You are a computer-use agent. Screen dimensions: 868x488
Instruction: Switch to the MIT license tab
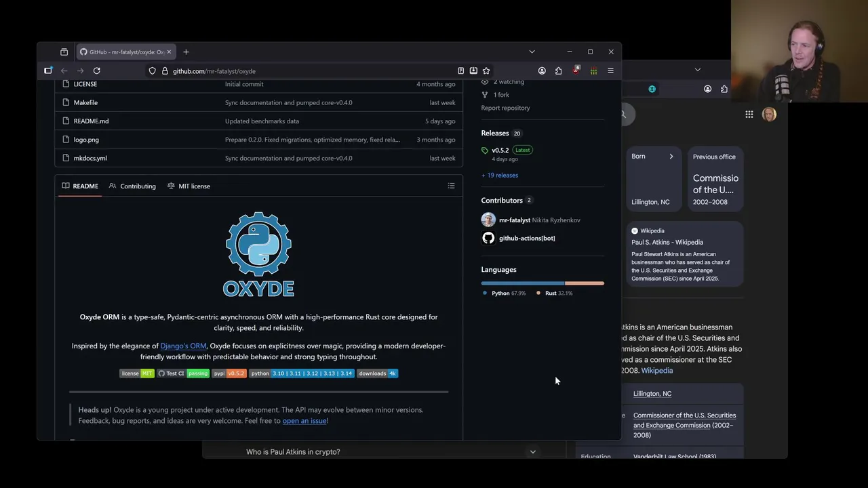click(189, 186)
